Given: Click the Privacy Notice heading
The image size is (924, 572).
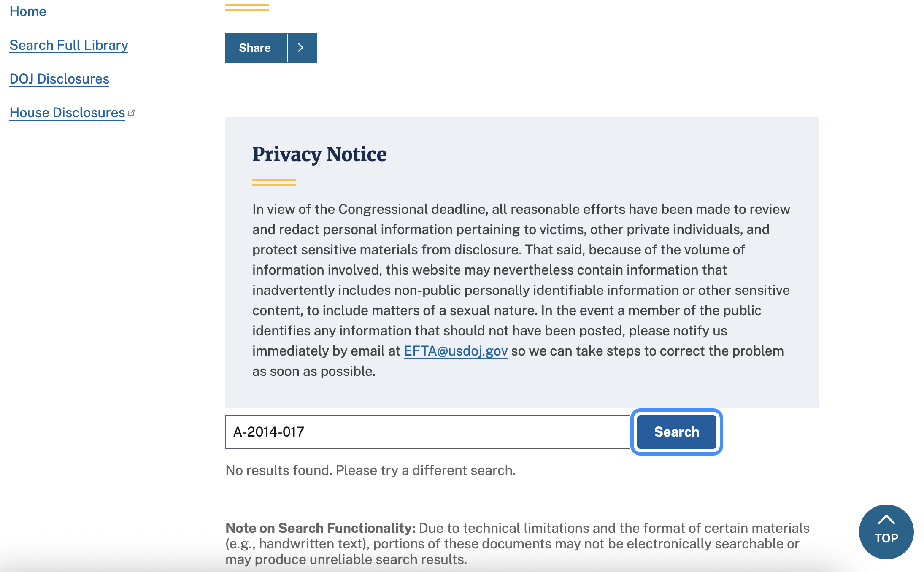Looking at the screenshot, I should (x=319, y=154).
